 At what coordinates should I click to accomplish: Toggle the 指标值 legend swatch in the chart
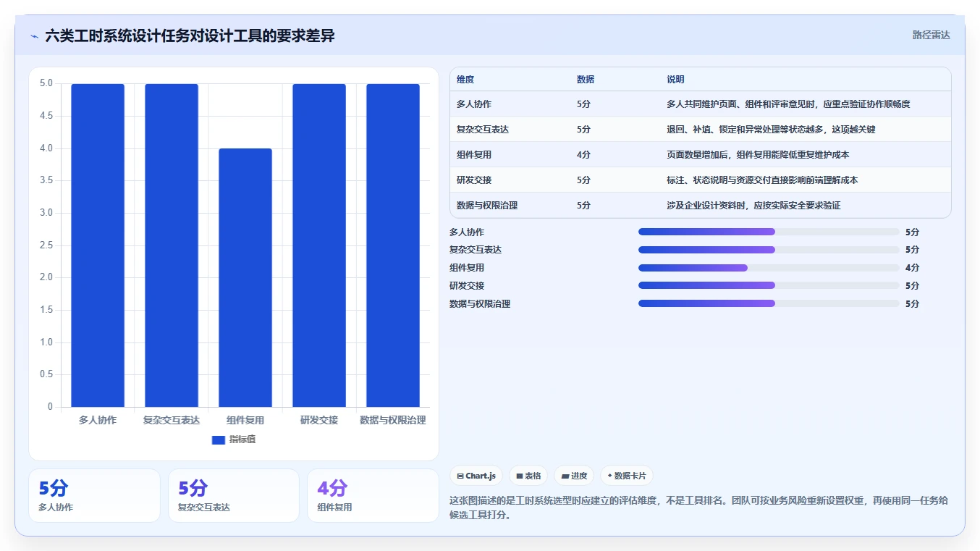(x=219, y=439)
